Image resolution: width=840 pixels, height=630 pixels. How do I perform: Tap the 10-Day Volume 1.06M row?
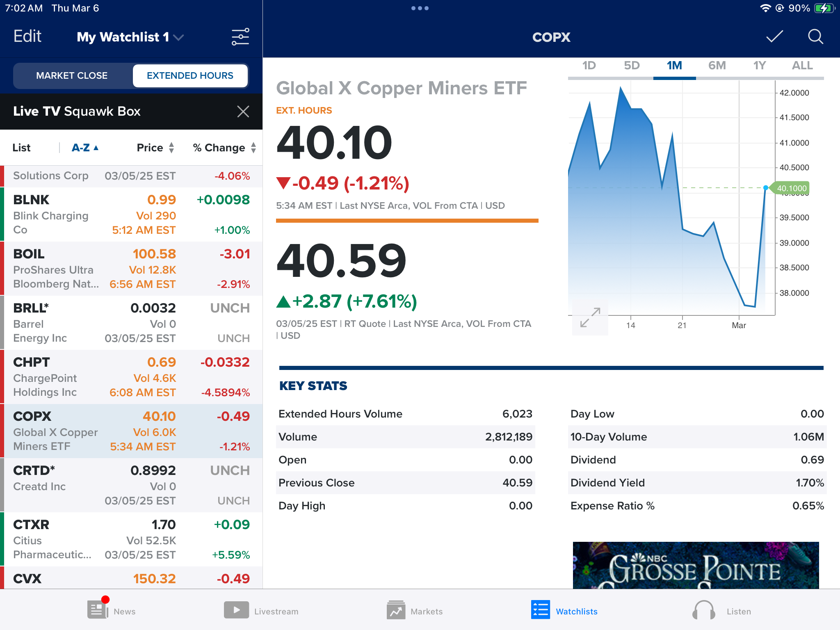click(x=697, y=437)
